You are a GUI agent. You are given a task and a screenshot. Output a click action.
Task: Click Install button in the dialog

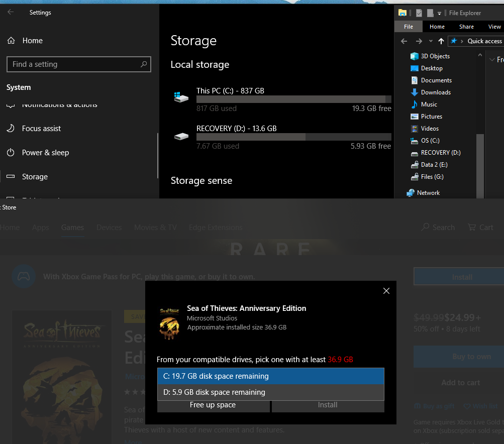pos(328,405)
